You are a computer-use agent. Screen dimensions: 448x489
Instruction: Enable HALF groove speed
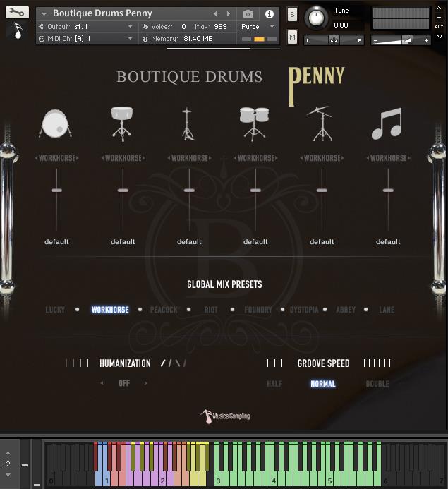click(x=274, y=384)
